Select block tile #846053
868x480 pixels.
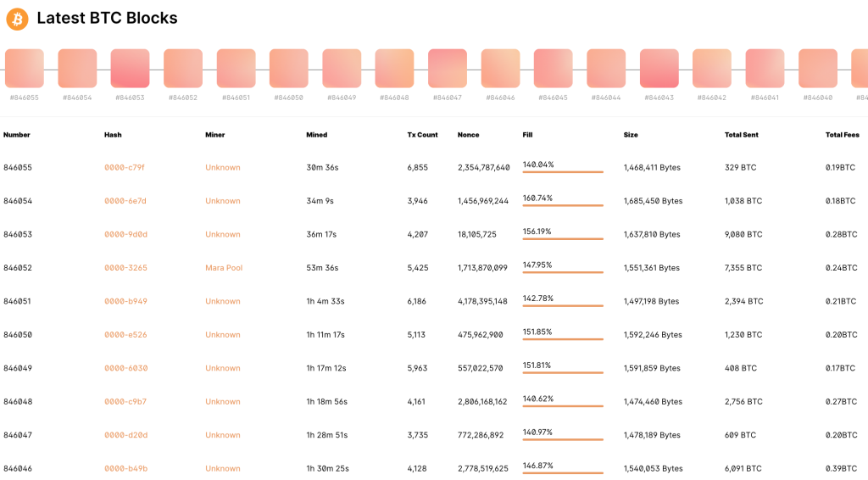click(130, 69)
